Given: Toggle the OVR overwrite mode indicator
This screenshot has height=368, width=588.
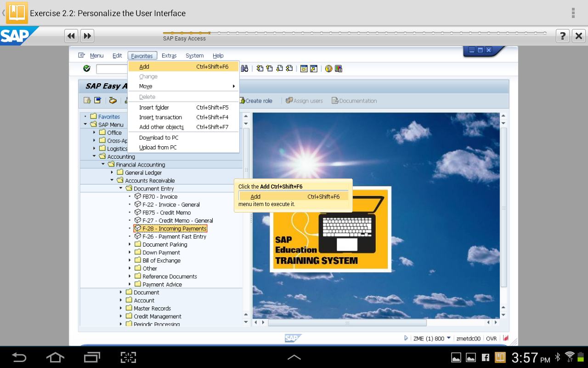Looking at the screenshot, I should pyautogui.click(x=491, y=339).
